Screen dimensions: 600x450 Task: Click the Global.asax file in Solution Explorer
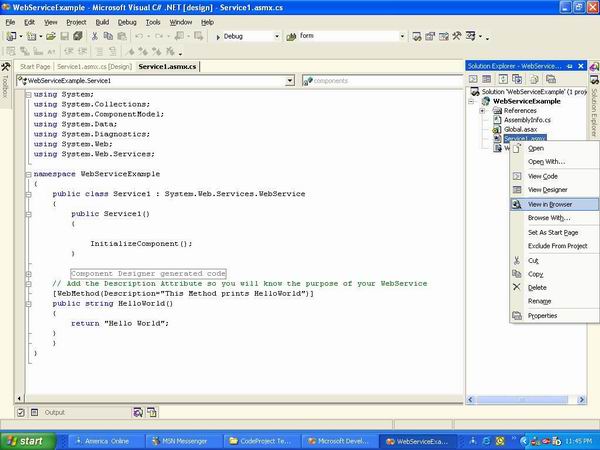tap(520, 128)
